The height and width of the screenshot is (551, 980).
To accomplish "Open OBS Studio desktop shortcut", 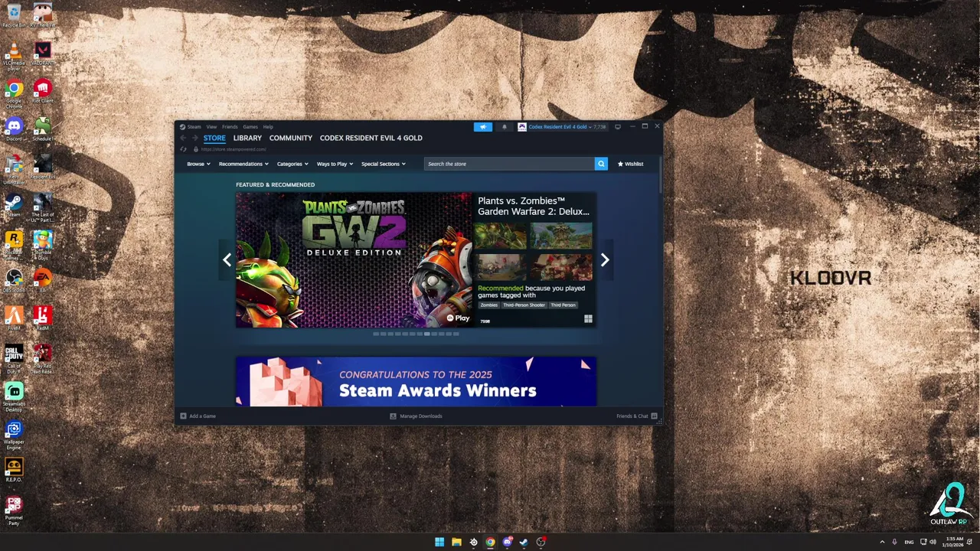I will point(14,280).
